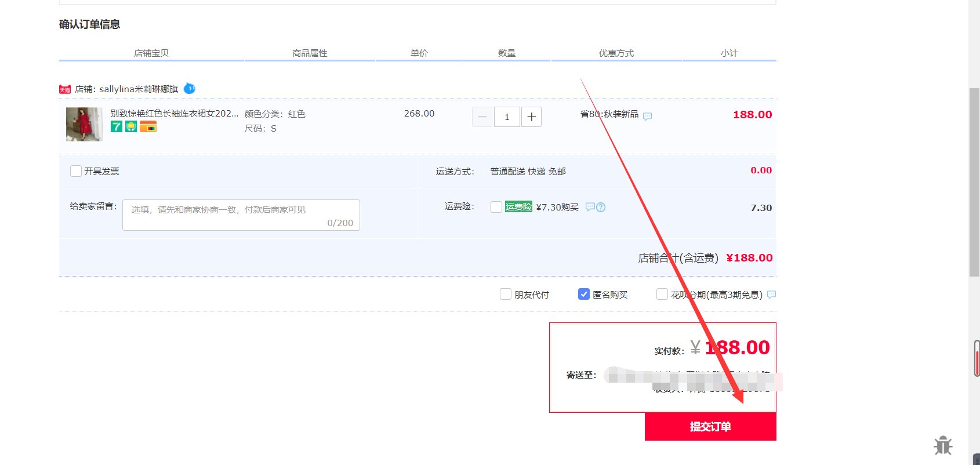980x465 pixels.
Task: Click the 优惠方式 column header
Action: [616, 53]
